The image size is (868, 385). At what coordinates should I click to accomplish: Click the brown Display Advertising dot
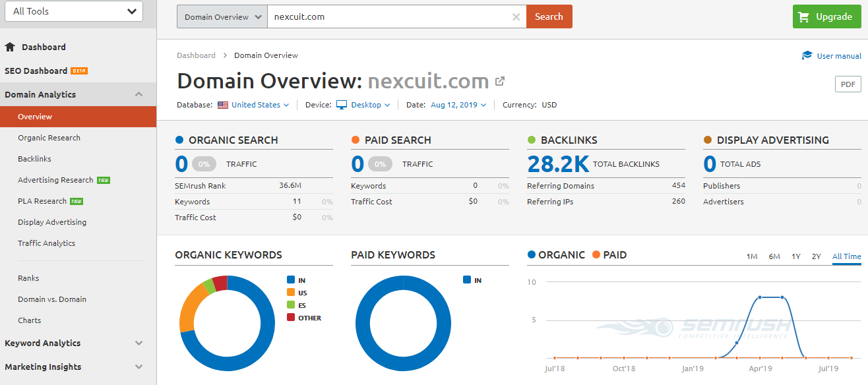coord(708,140)
